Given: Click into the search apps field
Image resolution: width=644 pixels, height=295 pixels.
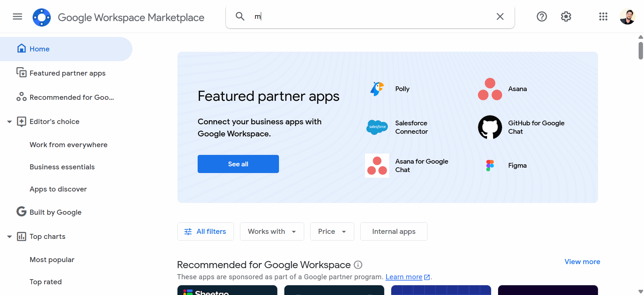Looking at the screenshot, I should 370,16.
